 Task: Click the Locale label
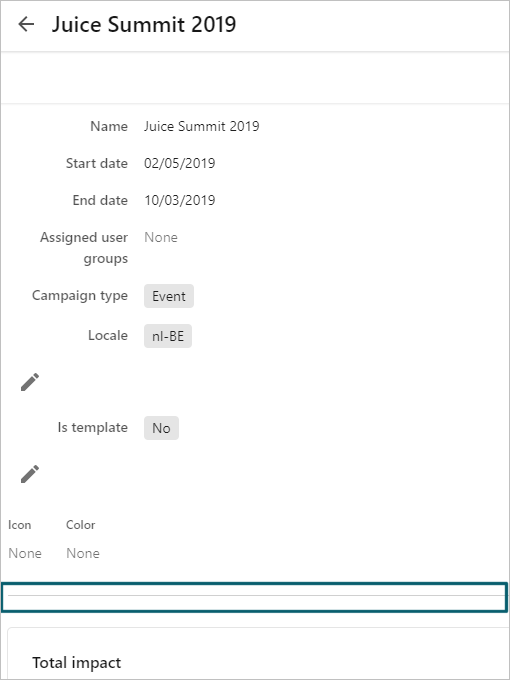pos(108,336)
